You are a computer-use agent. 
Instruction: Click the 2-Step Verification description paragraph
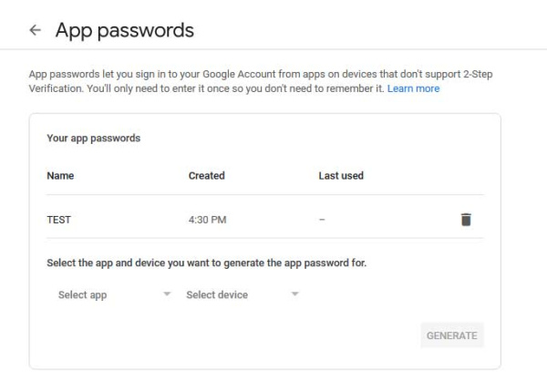click(261, 81)
